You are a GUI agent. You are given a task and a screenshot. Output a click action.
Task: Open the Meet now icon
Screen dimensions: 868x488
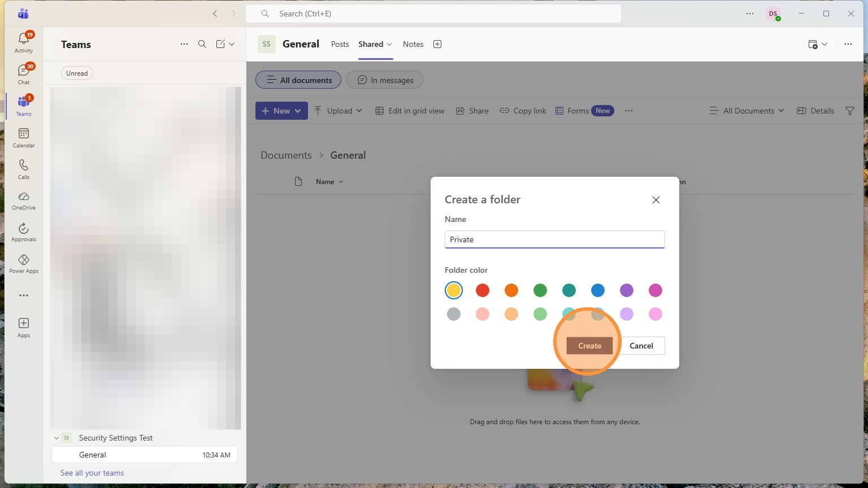click(x=813, y=44)
